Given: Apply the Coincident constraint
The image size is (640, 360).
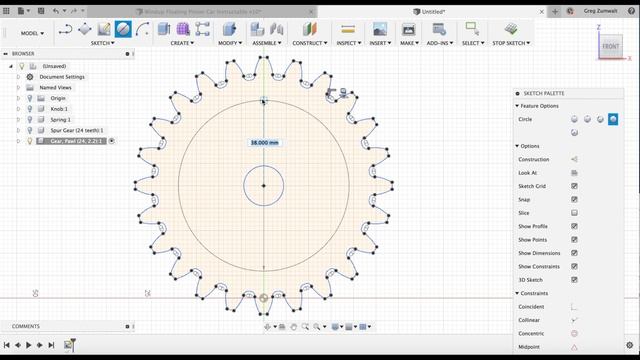Looking at the screenshot, I should [574, 307].
